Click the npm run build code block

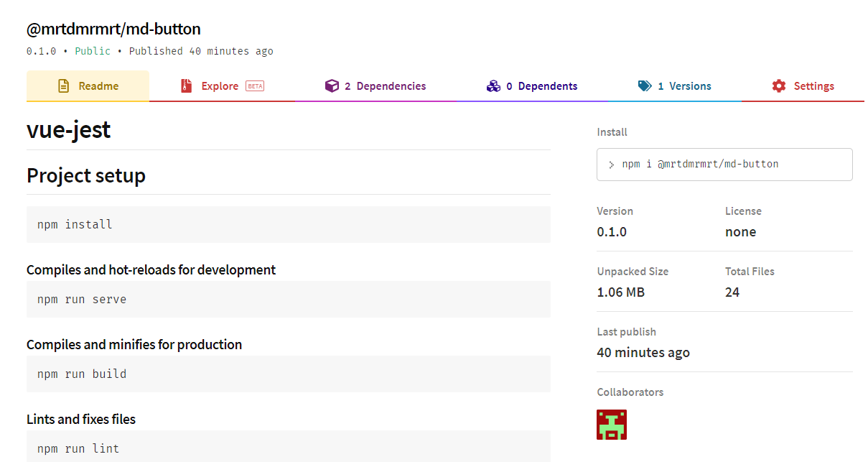[x=81, y=373]
